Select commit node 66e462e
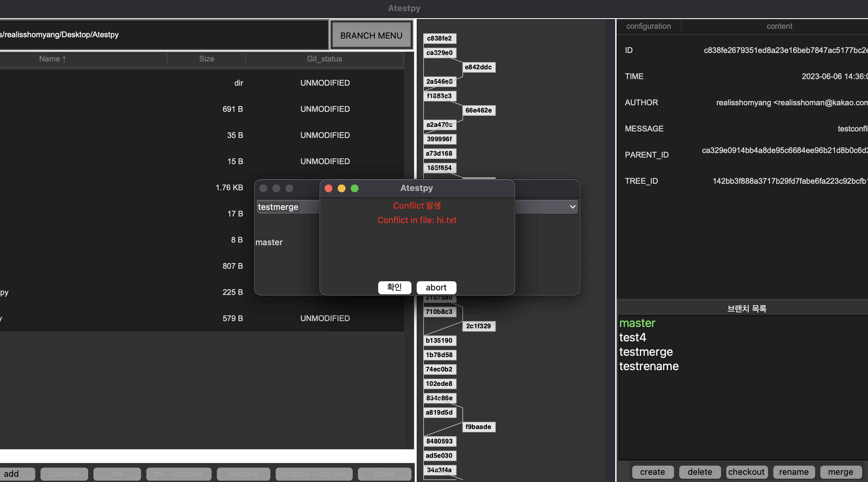The width and height of the screenshot is (868, 482). pos(478,110)
